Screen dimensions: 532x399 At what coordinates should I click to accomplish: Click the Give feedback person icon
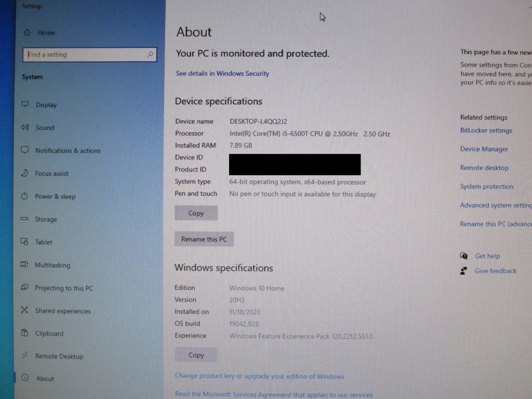point(464,271)
